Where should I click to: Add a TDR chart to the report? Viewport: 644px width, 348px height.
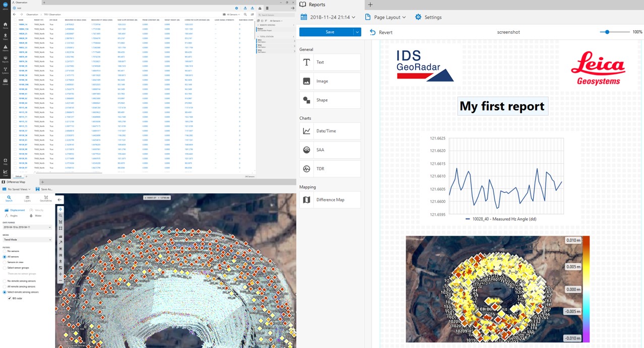(x=330, y=168)
